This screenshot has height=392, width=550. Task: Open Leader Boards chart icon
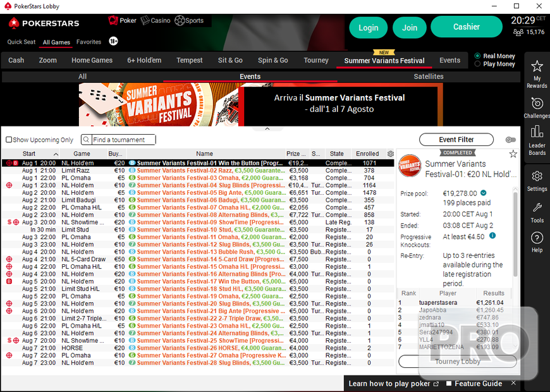click(x=537, y=132)
